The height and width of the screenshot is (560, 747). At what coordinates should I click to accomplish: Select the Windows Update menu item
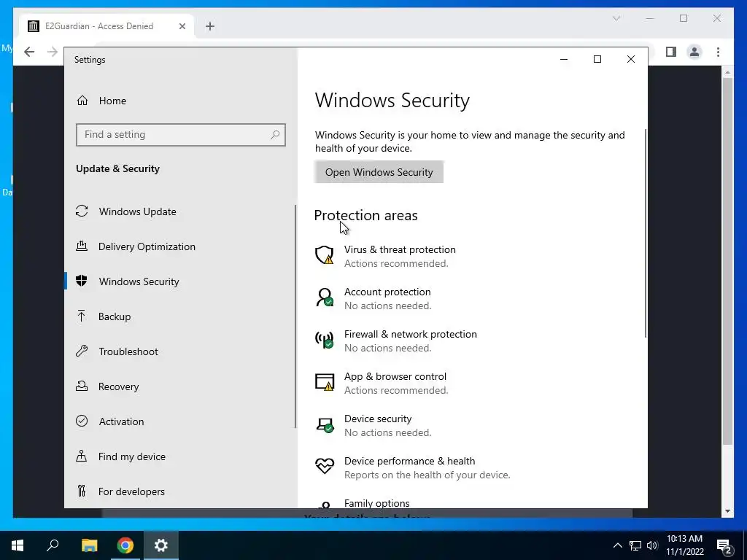pos(180,211)
